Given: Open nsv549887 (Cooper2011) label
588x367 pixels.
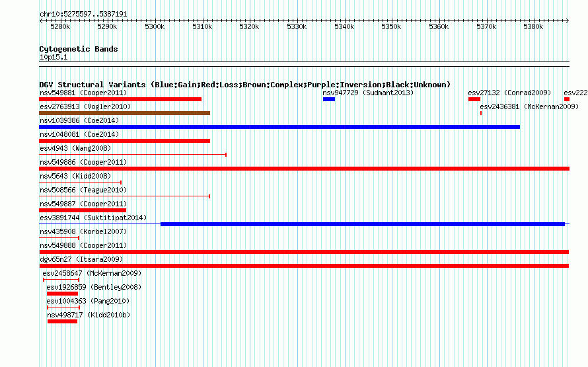Looking at the screenshot, I should (83, 204).
